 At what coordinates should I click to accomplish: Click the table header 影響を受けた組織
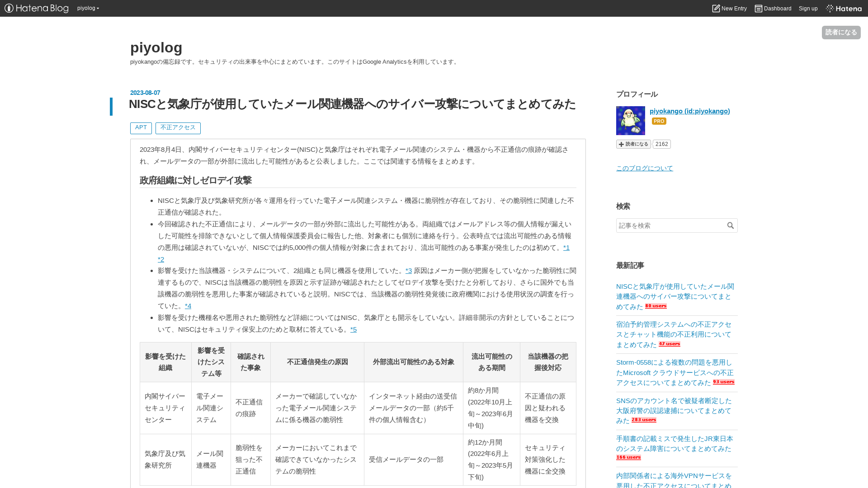(x=165, y=362)
